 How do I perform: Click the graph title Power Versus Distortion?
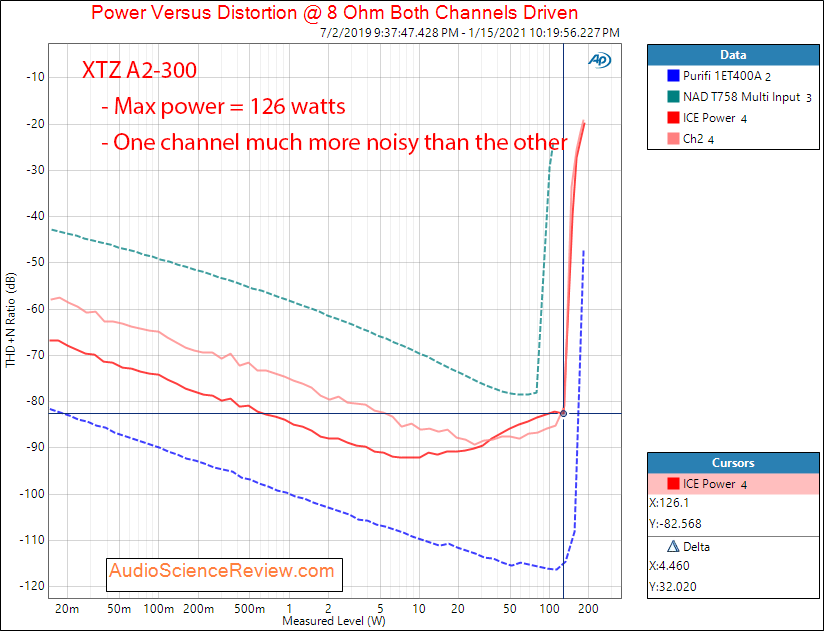coord(335,13)
